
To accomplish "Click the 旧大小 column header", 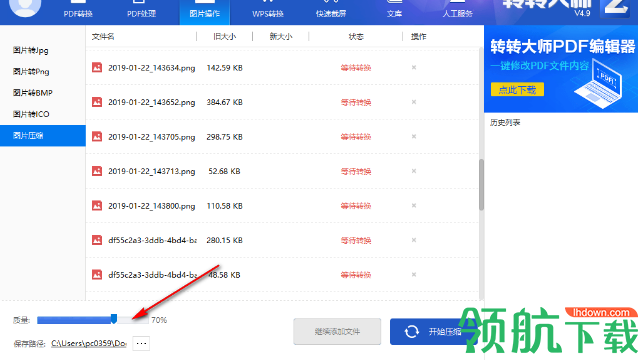I will pyautogui.click(x=225, y=37).
